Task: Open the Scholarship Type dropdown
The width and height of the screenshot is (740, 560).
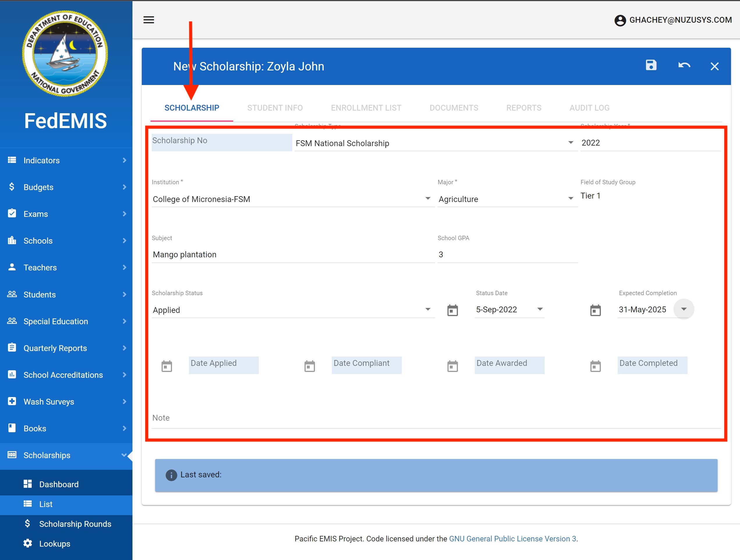Action: 570,143
